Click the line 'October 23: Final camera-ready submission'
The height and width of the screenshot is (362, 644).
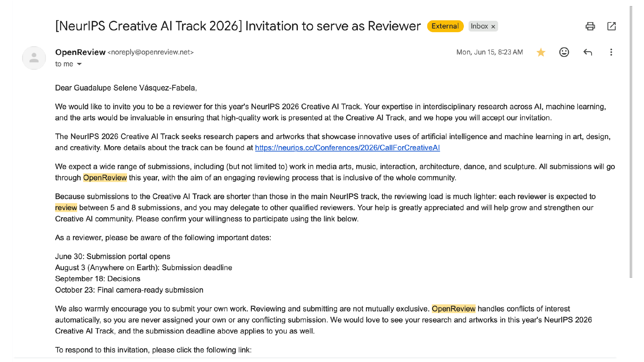[129, 290]
